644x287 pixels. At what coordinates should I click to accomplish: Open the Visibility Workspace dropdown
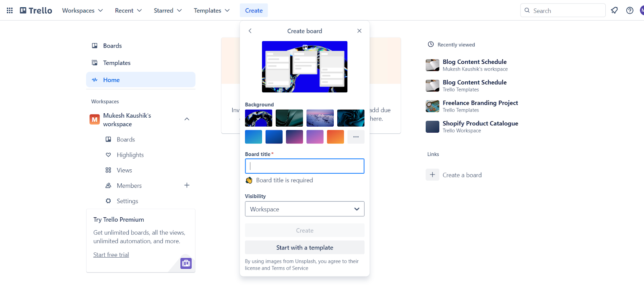click(305, 209)
